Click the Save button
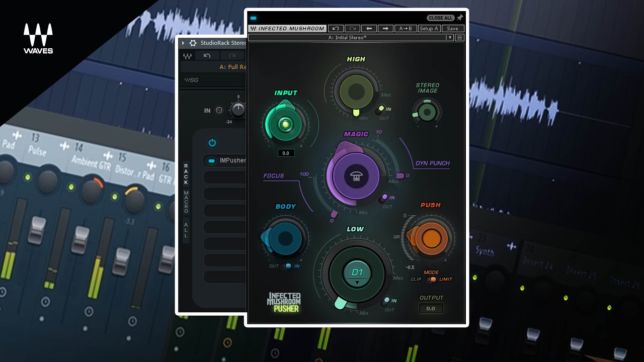644x362 pixels. [x=452, y=29]
